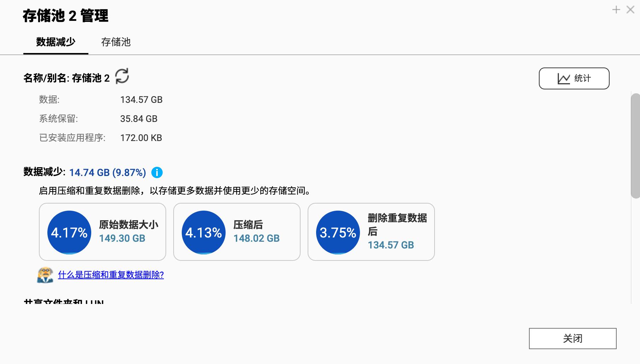Click the 系统保留 value 35.84 GB
Image resolution: width=640 pixels, height=364 pixels.
[x=139, y=119]
